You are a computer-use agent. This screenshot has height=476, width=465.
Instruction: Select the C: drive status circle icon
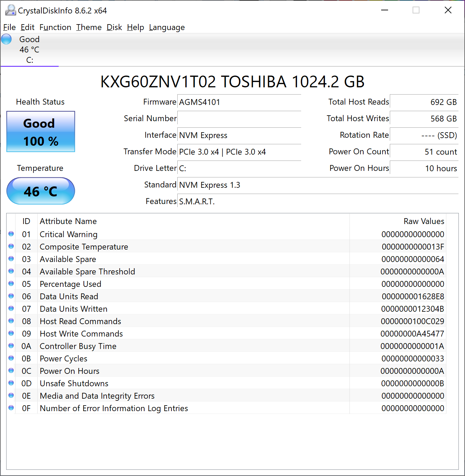tap(7, 39)
